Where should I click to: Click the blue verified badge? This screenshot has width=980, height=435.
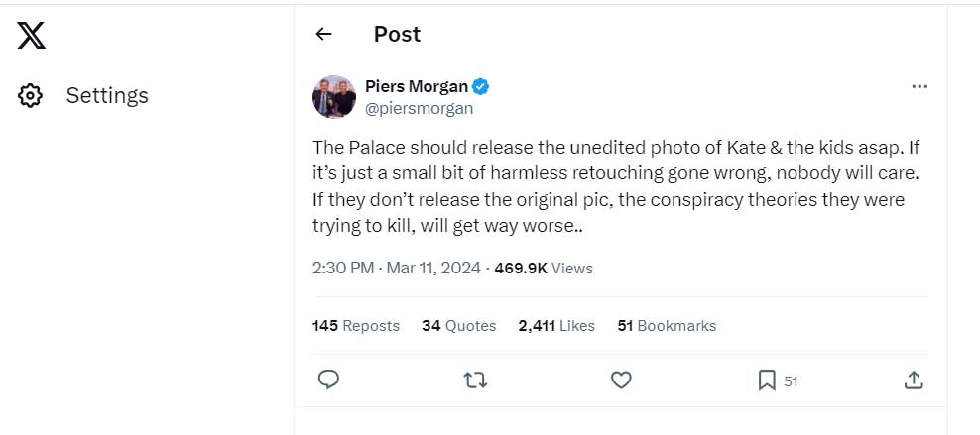pos(479,86)
